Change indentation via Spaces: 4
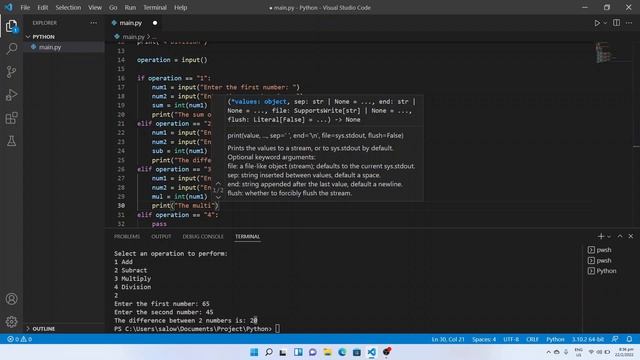Image resolution: width=640 pixels, height=360 pixels. (484, 339)
